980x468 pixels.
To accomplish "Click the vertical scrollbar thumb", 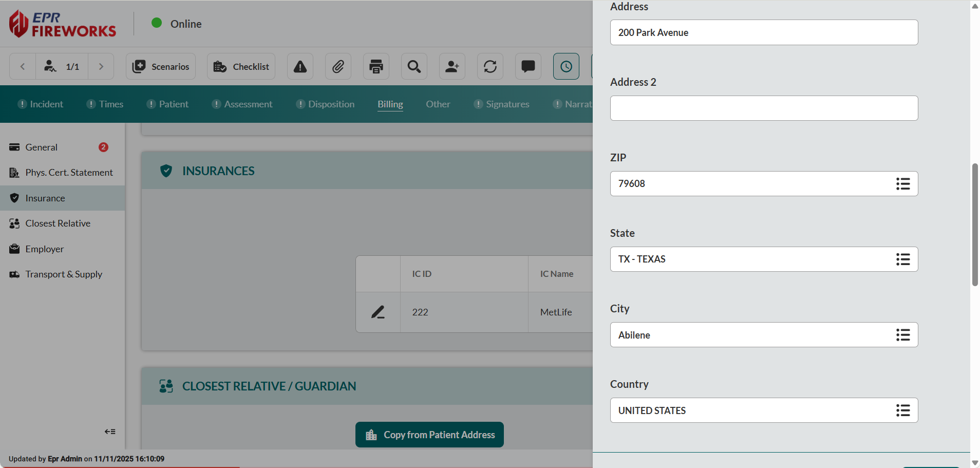I will [974, 224].
